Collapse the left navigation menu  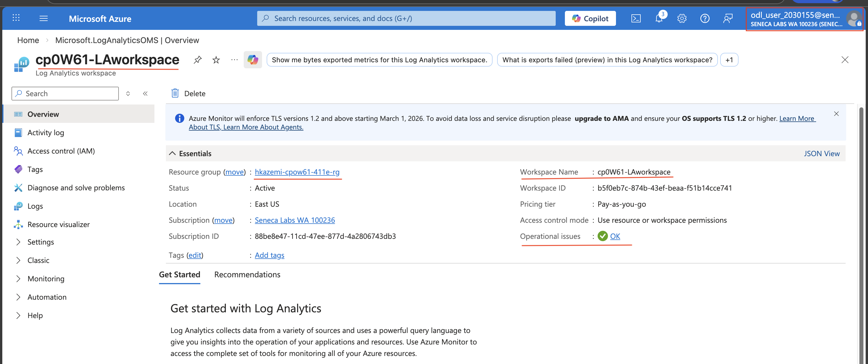145,93
